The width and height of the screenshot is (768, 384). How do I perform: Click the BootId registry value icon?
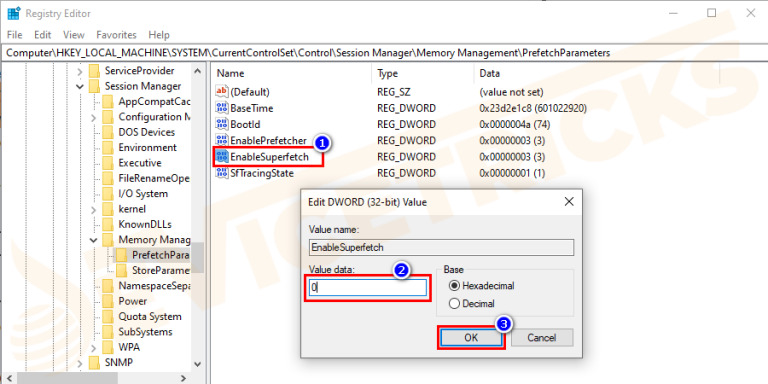pyautogui.click(x=222, y=124)
